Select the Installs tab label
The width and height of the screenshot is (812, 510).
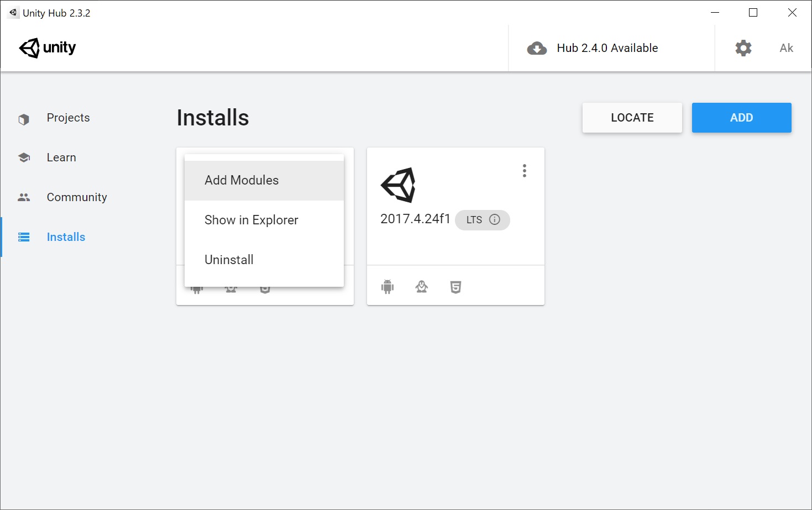[66, 237]
